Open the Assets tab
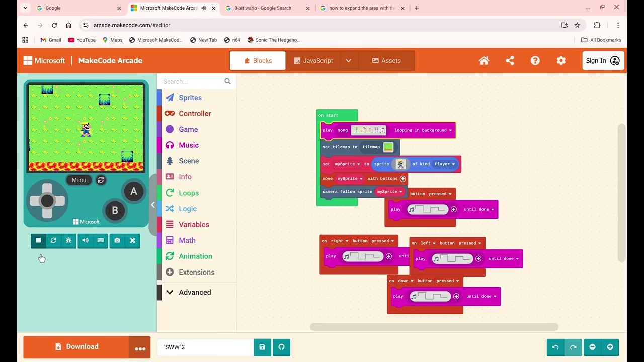This screenshot has width=644, height=362. coord(386,61)
